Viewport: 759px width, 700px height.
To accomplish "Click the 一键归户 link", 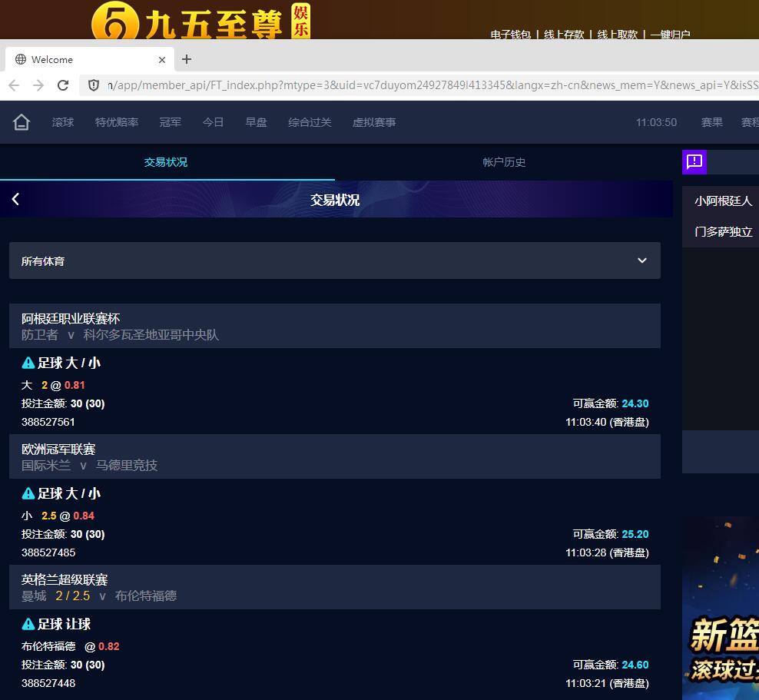I will point(671,35).
